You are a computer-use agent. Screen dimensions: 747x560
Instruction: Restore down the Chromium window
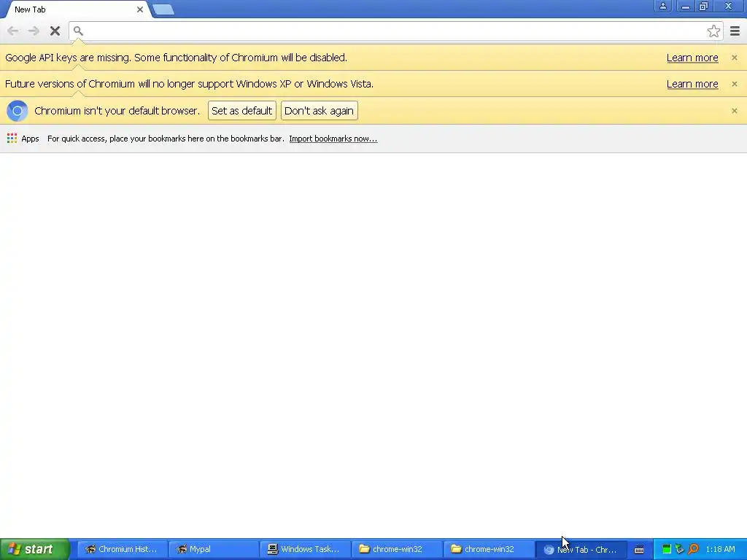(x=703, y=6)
